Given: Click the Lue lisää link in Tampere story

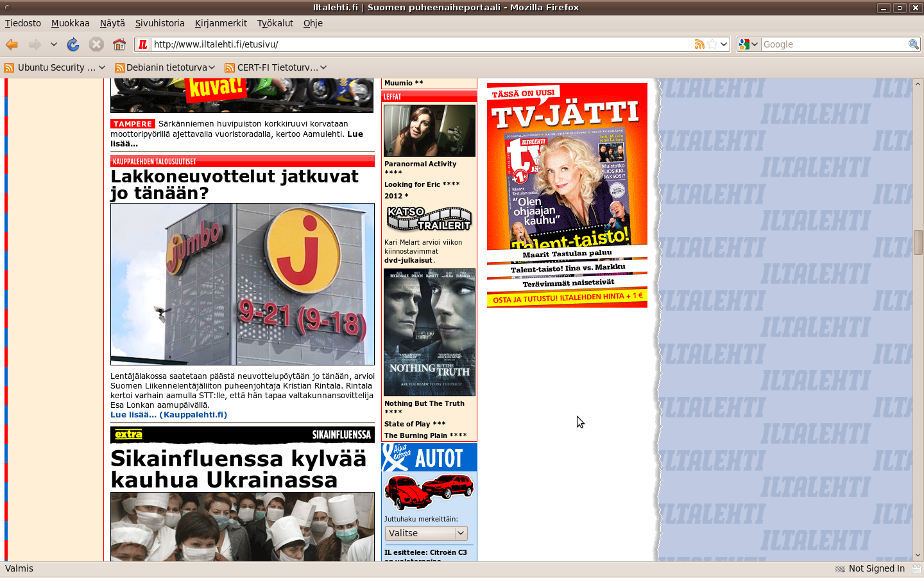Looking at the screenshot, I should click(x=237, y=139).
